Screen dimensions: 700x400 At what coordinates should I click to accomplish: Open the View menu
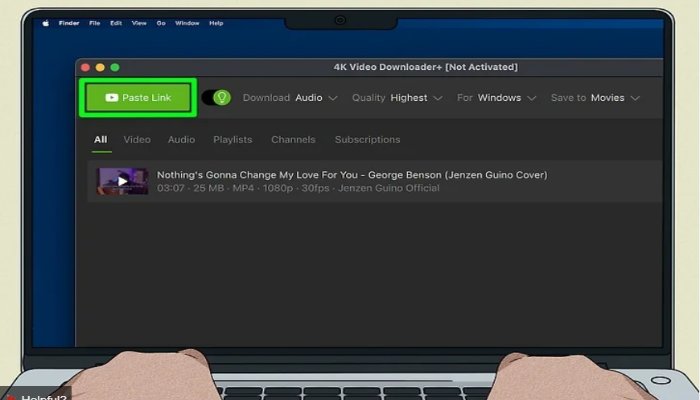coord(139,23)
